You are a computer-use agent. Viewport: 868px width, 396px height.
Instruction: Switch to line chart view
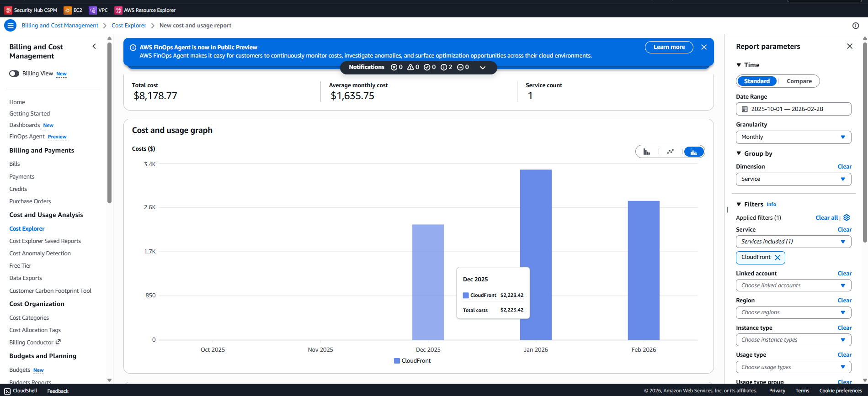(x=671, y=152)
